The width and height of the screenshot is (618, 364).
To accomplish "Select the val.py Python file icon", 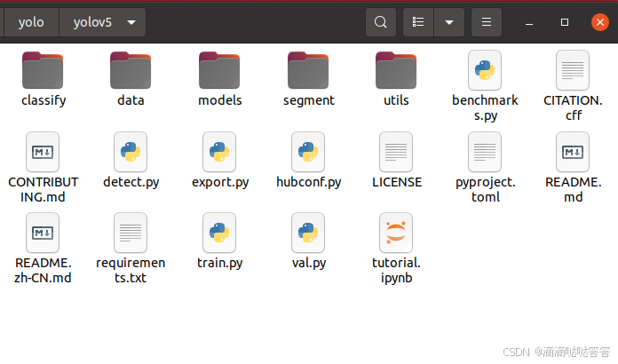I will pyautogui.click(x=308, y=233).
